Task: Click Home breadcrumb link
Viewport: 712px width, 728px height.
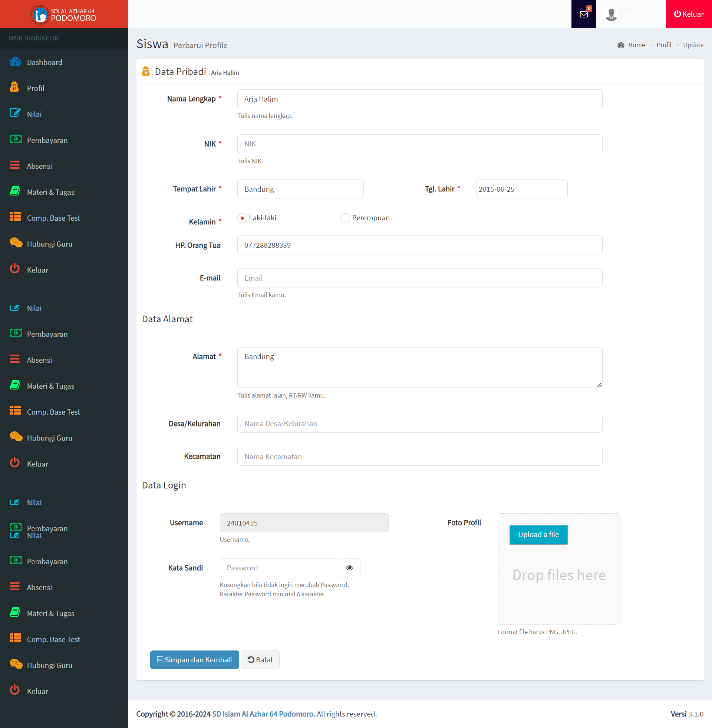Action: click(636, 45)
